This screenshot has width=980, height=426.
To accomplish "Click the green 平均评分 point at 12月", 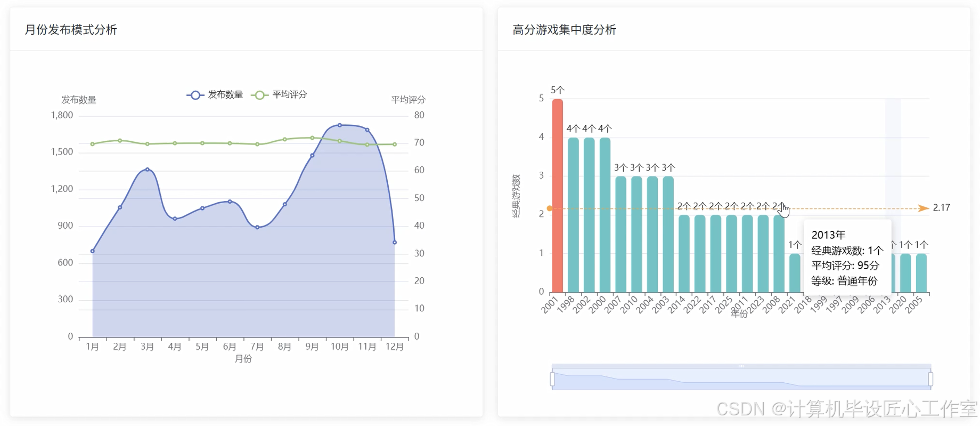I will [x=395, y=144].
